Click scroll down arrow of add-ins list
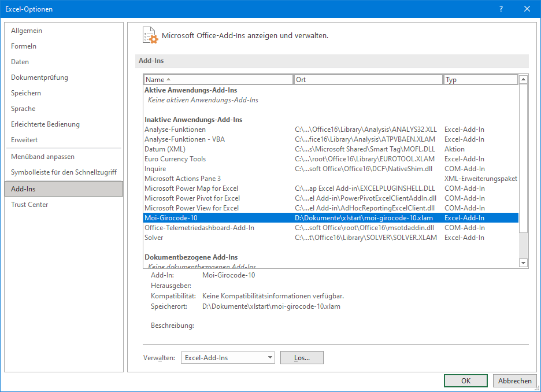The width and height of the screenshot is (541, 392). 523,263
